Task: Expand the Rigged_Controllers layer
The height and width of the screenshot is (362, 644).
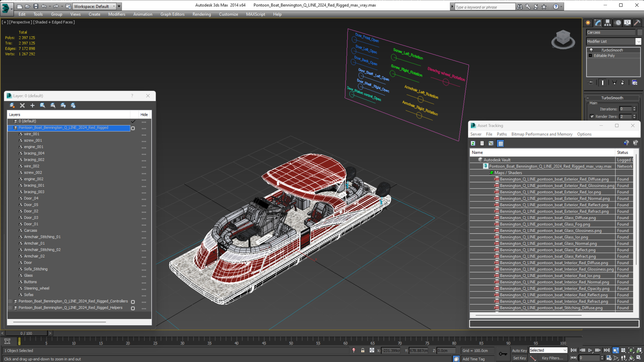Action: 10,301
